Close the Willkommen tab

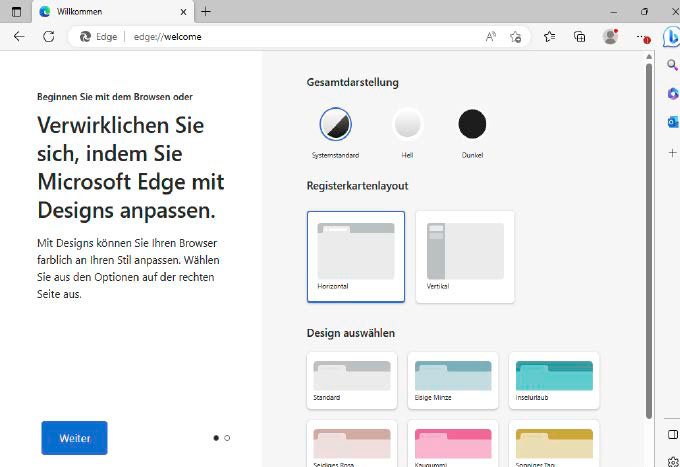tap(183, 12)
